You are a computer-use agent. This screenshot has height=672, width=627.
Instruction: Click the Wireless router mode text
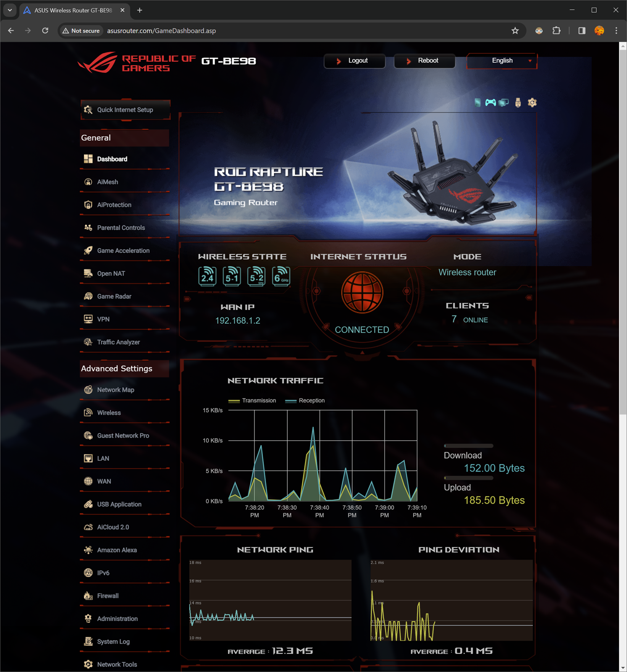[x=467, y=273]
